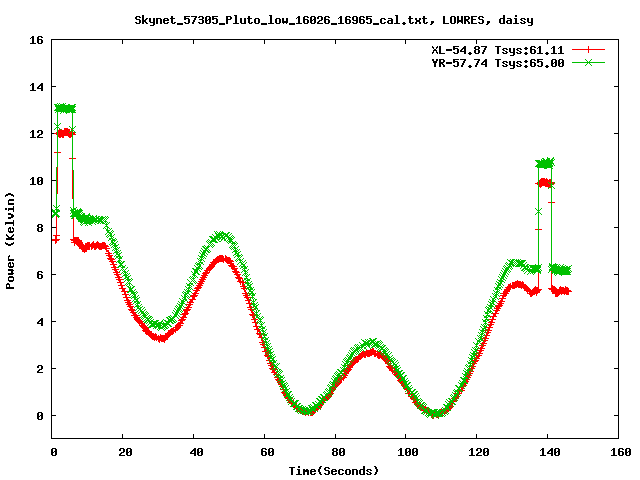Viewport: 640px width, 480px height.
Task: Click the y-axis tick label 16
Action: tap(36, 40)
